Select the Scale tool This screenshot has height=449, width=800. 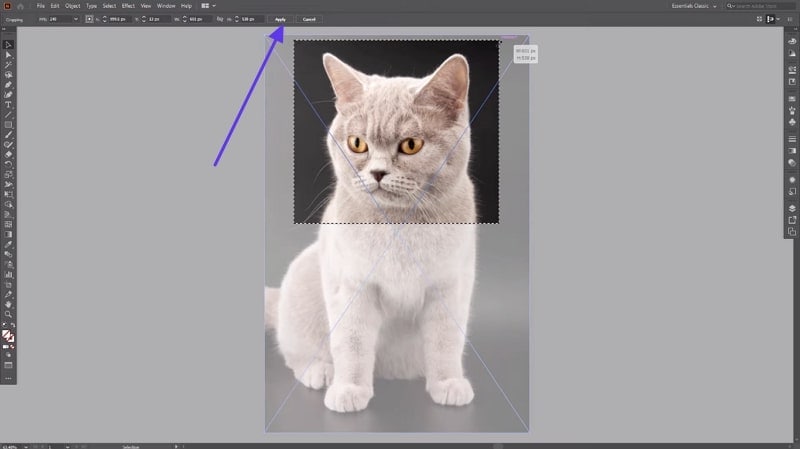tap(8, 174)
